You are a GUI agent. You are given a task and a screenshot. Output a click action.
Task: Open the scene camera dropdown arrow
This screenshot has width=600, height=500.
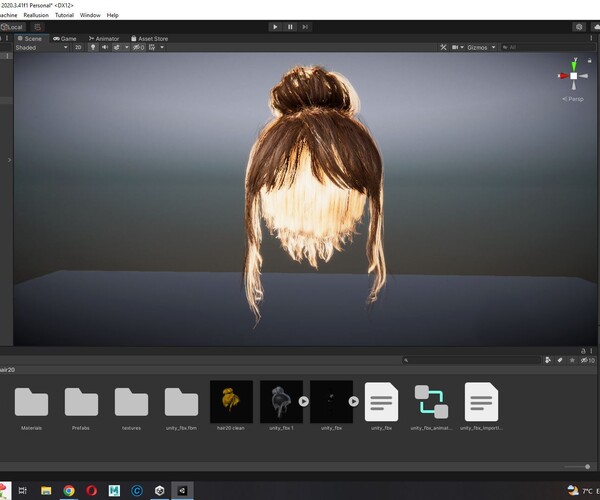(x=462, y=47)
